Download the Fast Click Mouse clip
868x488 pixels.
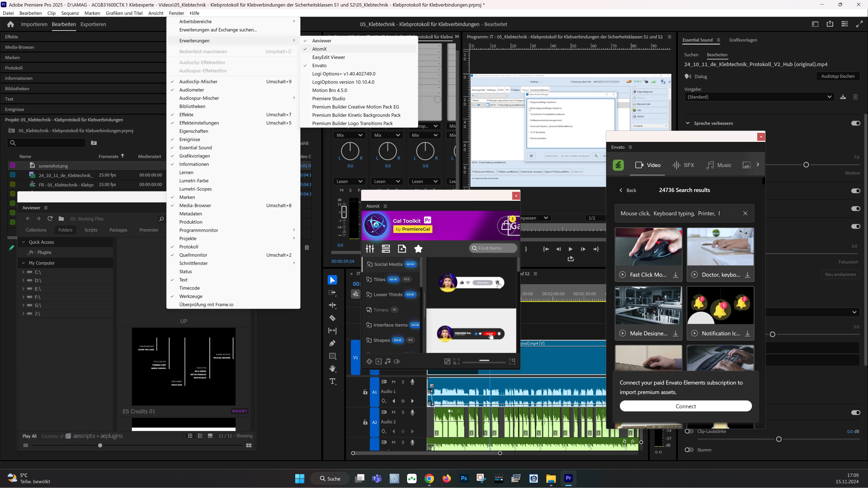(x=676, y=275)
